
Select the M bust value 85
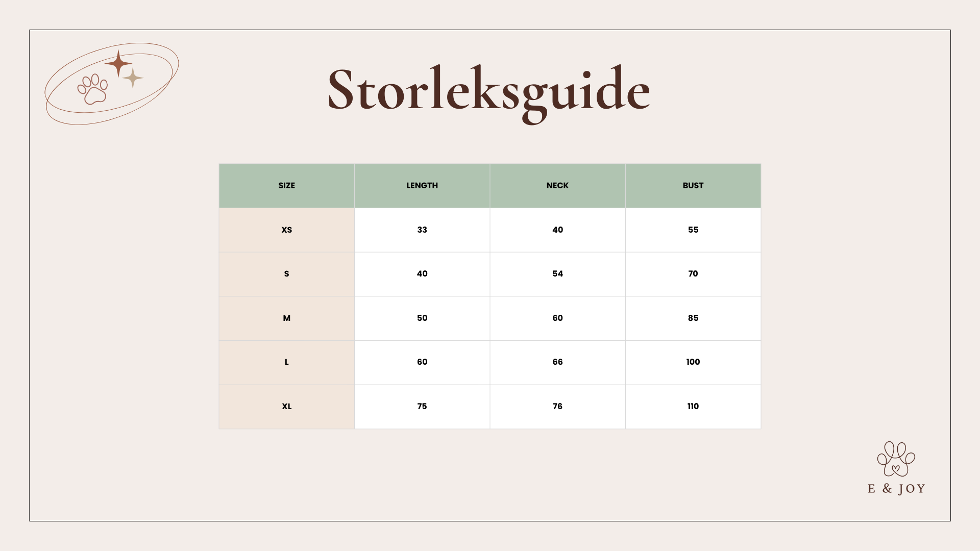[693, 318]
